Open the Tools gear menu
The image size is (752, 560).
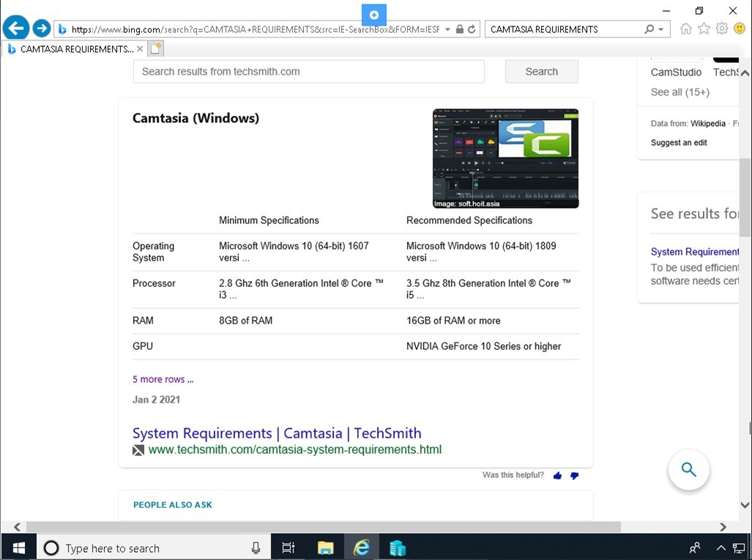722,29
